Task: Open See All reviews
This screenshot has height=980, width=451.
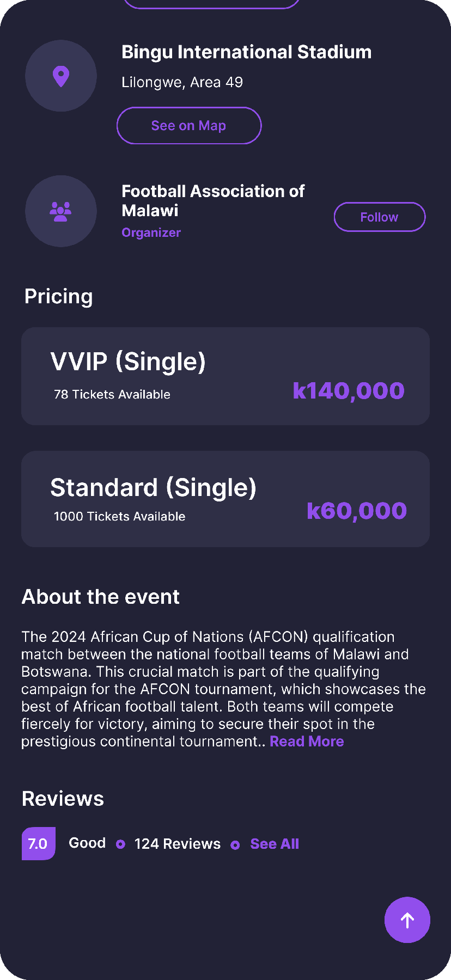Action: click(275, 844)
